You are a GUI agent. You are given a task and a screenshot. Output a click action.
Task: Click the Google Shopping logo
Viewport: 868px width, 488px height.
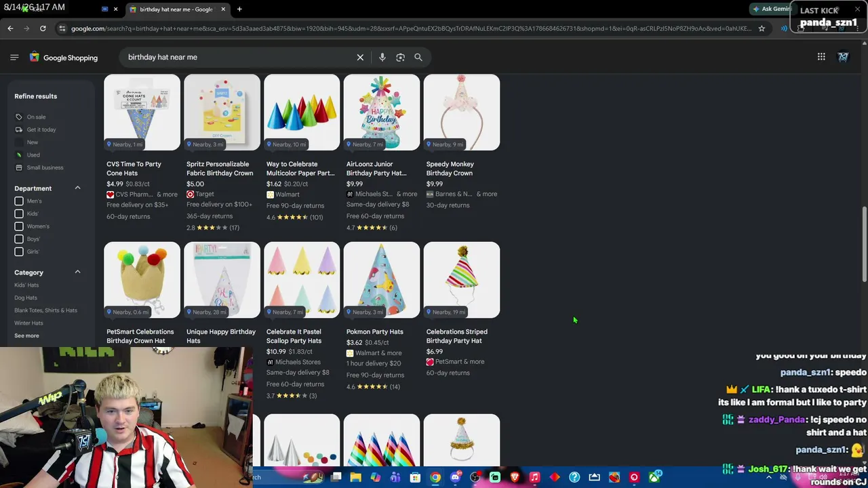click(x=64, y=58)
